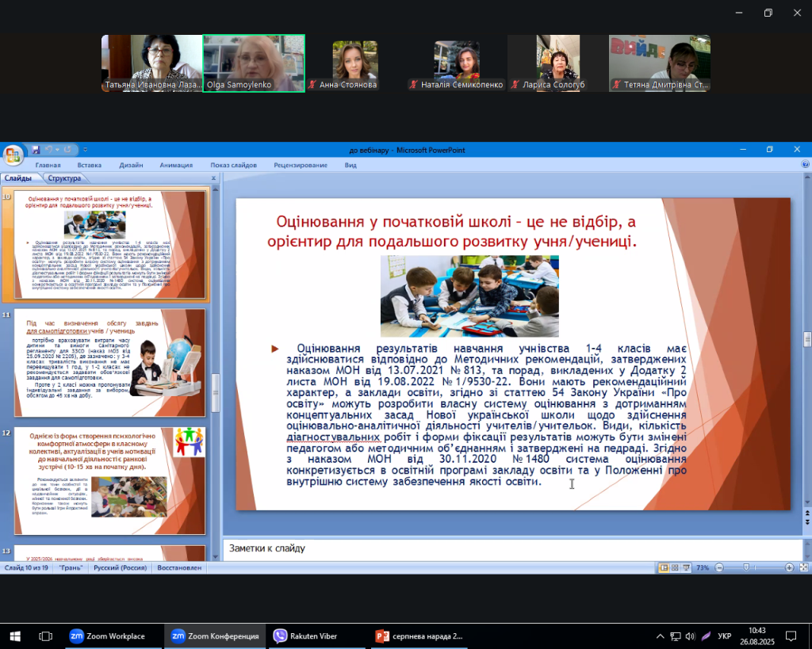Click the volume speaker icon in tray
Viewport: 812px width, 649px height.
pyautogui.click(x=691, y=636)
